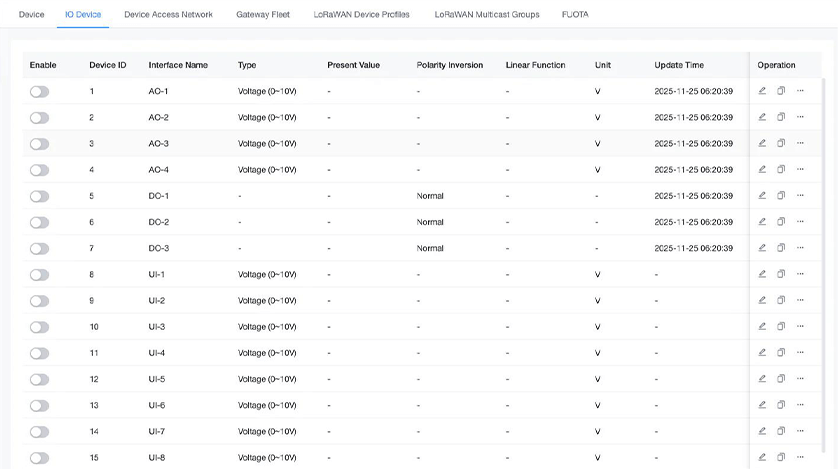Open more actions for UI-2 row
Screen dimensions: 838x469
(x=800, y=300)
